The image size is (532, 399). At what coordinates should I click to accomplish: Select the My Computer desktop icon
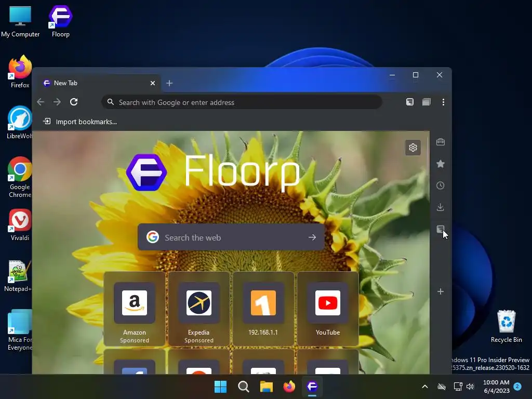click(20, 21)
